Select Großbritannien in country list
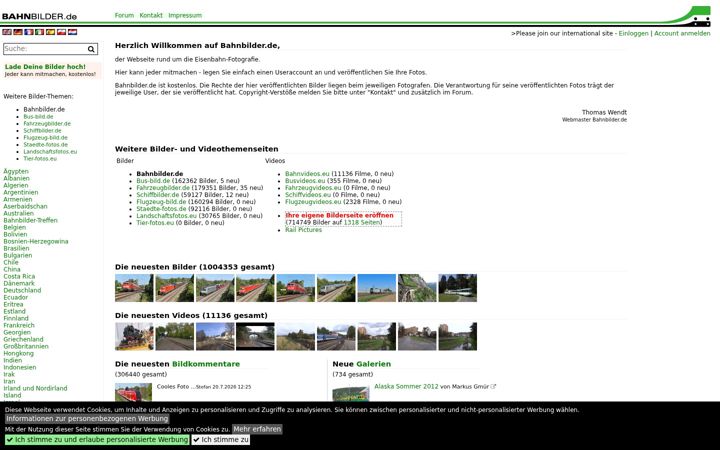 tap(26, 347)
